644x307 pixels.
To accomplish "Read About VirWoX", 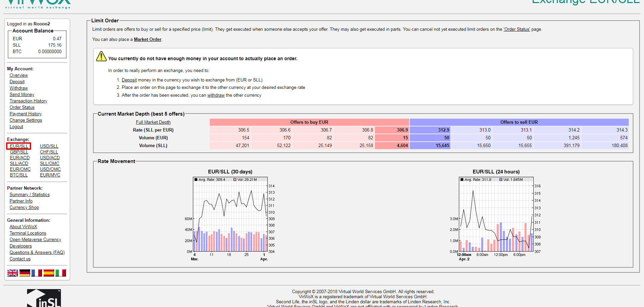I will (x=23, y=227).
